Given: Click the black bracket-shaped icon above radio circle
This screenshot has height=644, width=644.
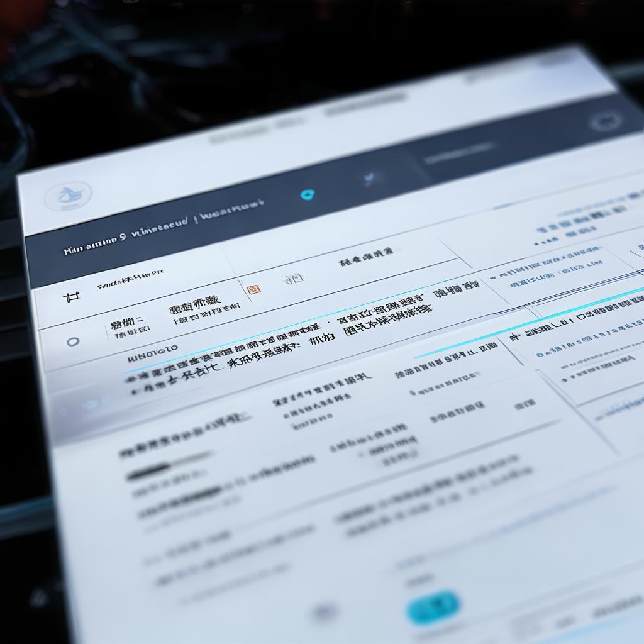Looking at the screenshot, I should coord(71,296).
